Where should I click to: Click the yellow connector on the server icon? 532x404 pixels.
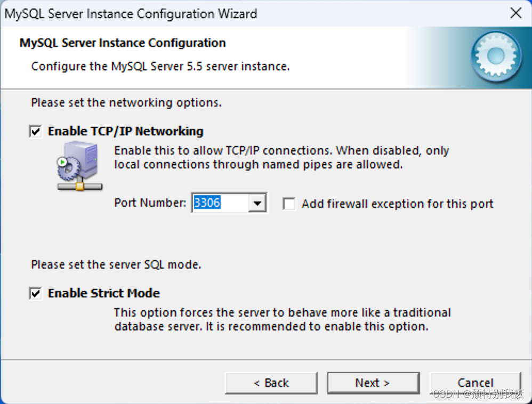(80, 187)
